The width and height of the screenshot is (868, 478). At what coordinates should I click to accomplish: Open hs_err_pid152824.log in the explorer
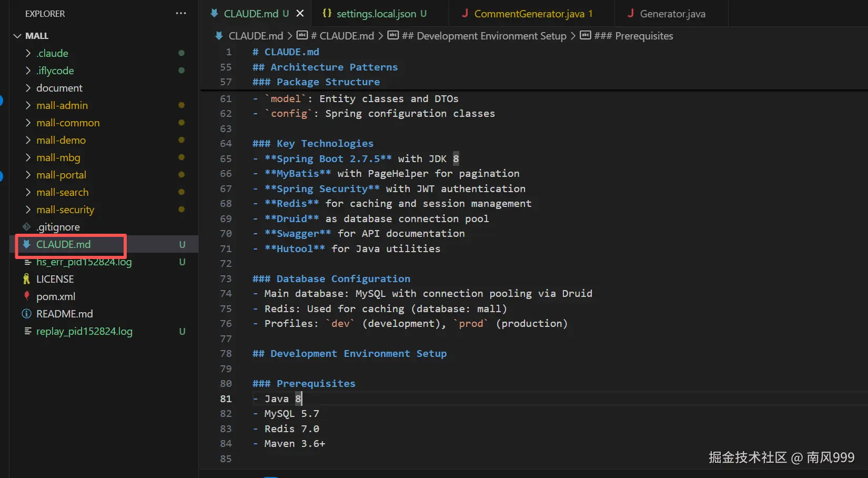[84, 262]
